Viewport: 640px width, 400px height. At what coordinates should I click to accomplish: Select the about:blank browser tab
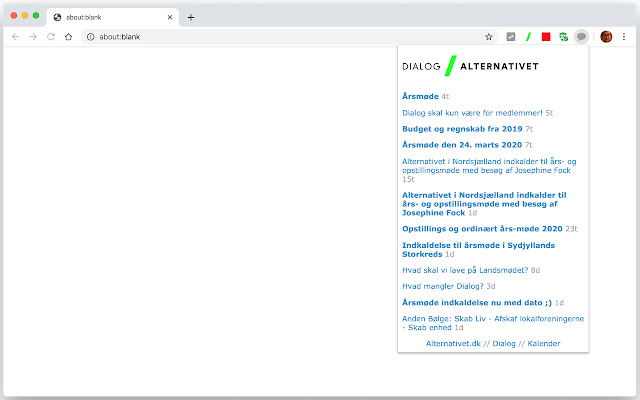pyautogui.click(x=113, y=17)
